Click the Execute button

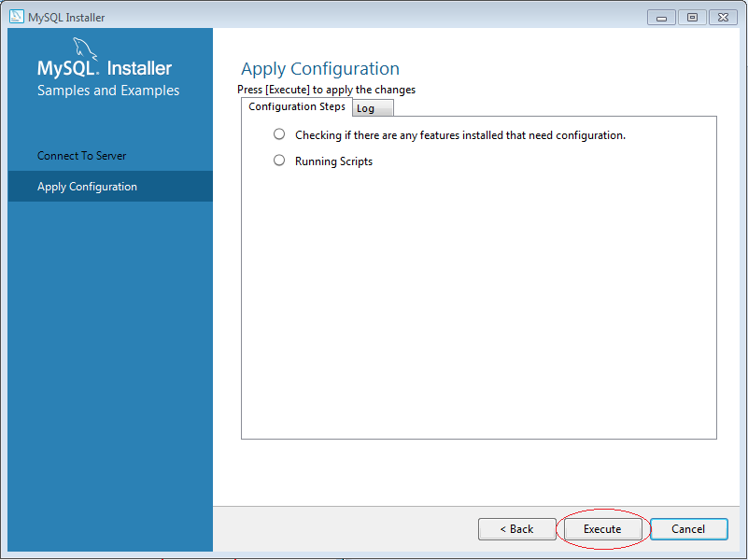(602, 529)
